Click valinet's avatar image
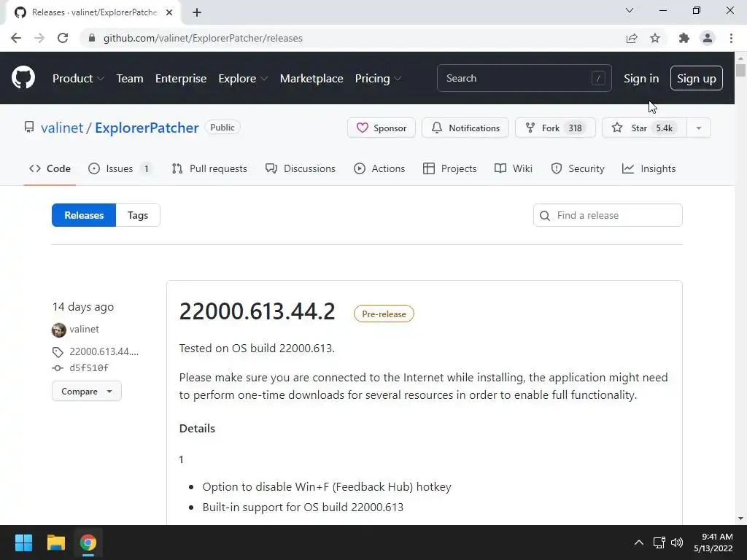 pyautogui.click(x=58, y=330)
